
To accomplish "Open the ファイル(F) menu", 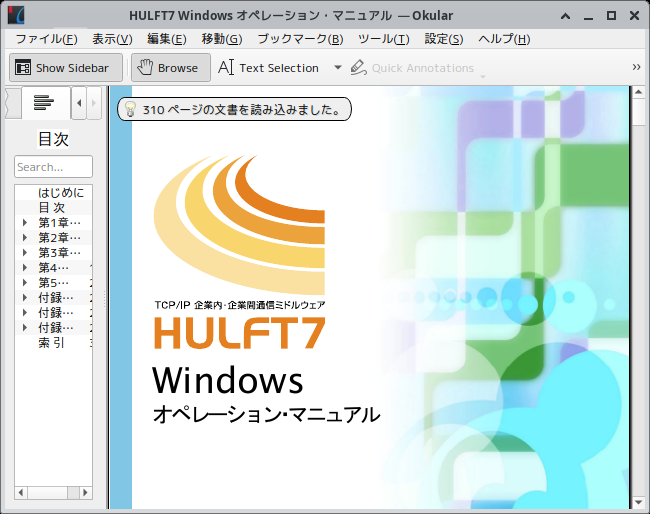I will (x=46, y=39).
